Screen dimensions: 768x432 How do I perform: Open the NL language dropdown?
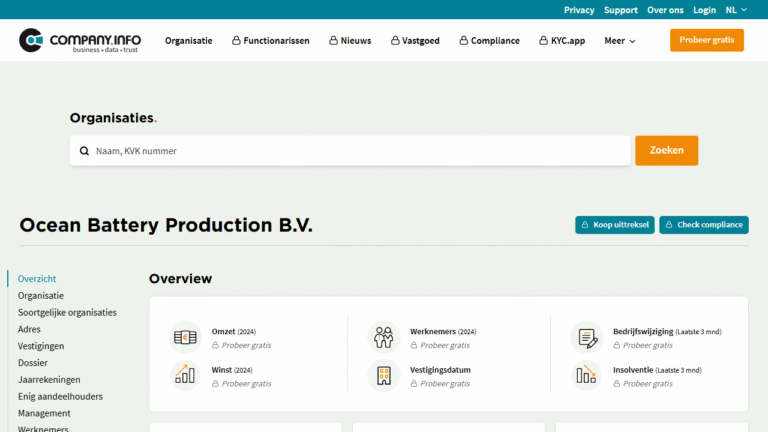point(736,10)
